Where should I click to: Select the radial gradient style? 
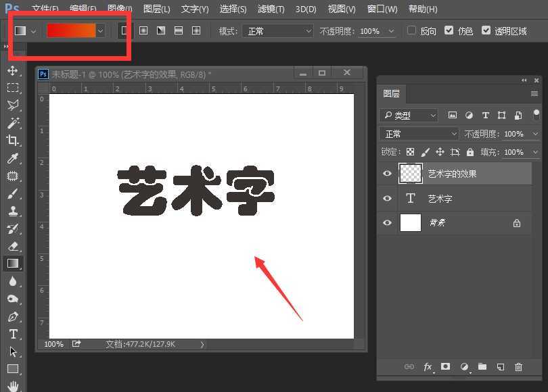(x=143, y=30)
